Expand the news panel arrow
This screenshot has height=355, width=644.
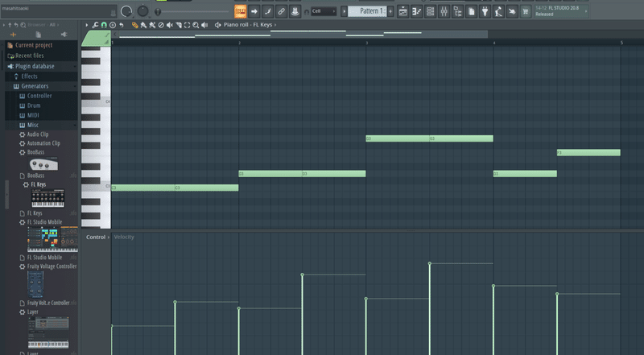coord(586,11)
